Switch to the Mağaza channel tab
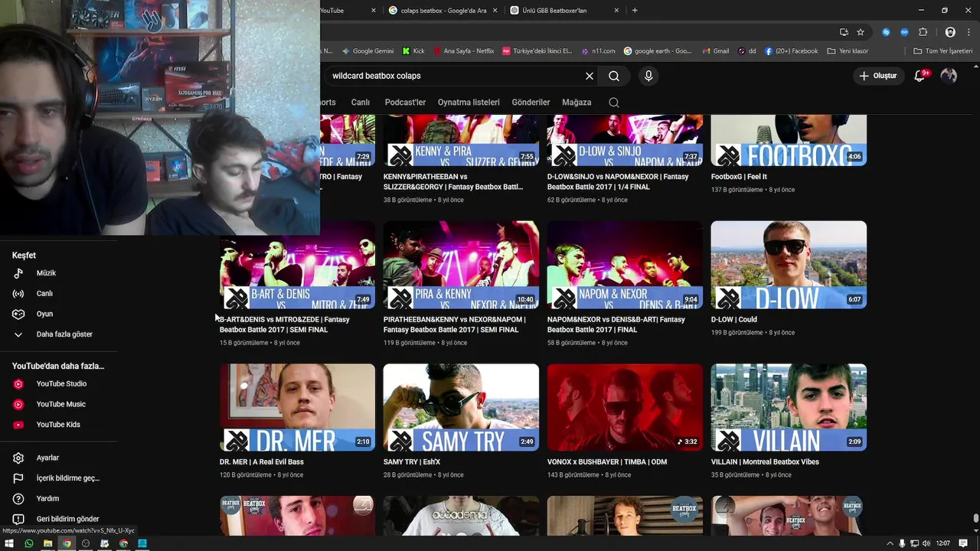This screenshot has height=551, width=980. click(x=577, y=103)
